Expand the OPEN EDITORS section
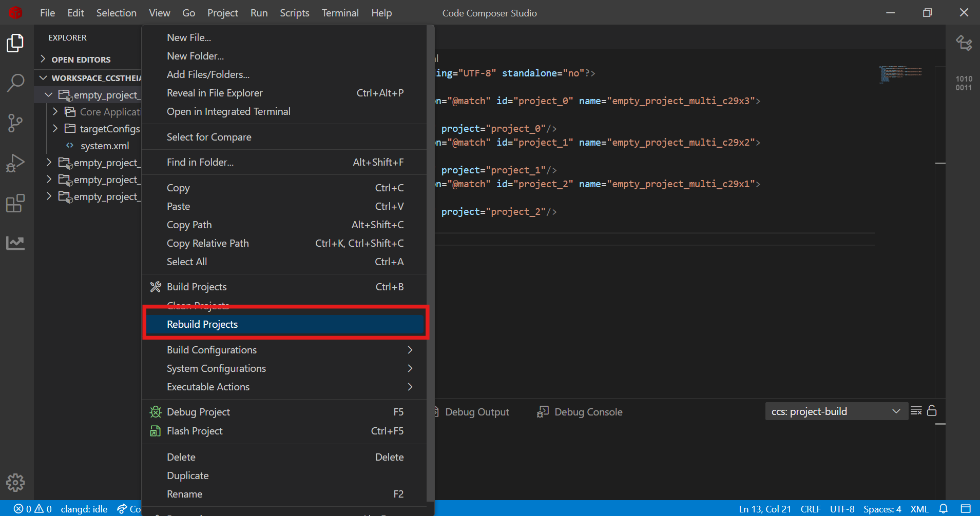 point(81,59)
